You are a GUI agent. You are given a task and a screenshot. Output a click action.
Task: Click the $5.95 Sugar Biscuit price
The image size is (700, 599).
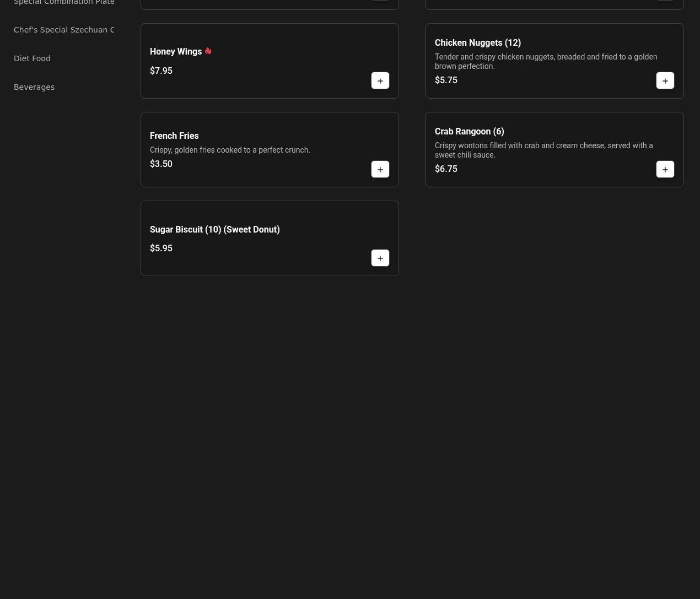[161, 248]
